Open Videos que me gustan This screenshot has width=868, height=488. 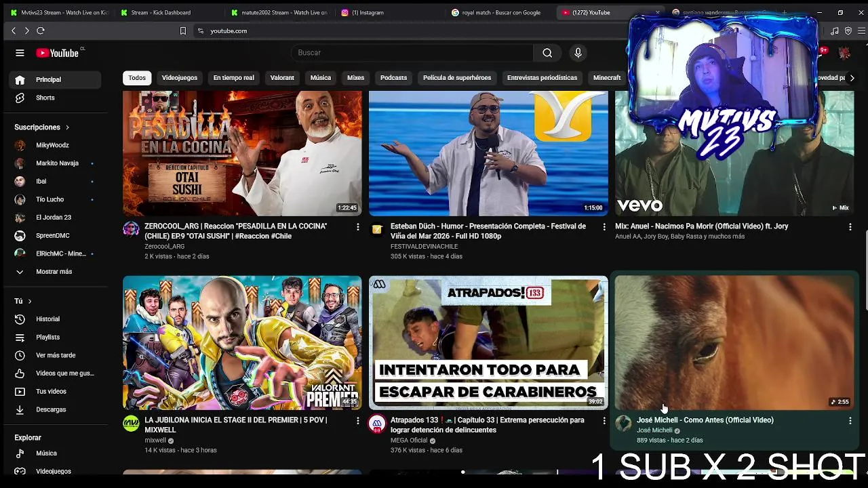click(55, 373)
